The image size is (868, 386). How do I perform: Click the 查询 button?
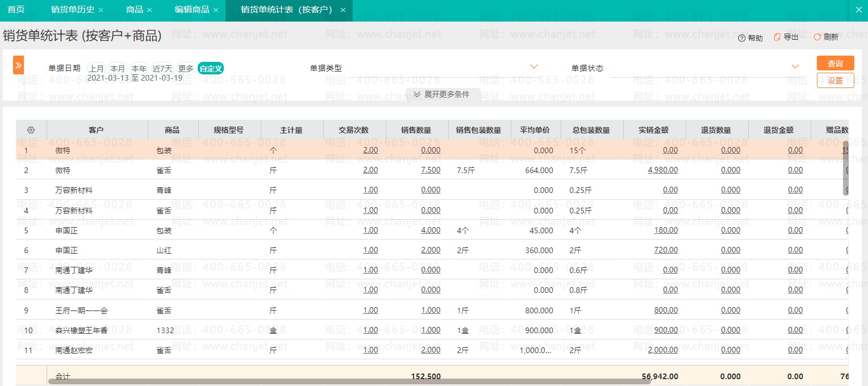835,64
